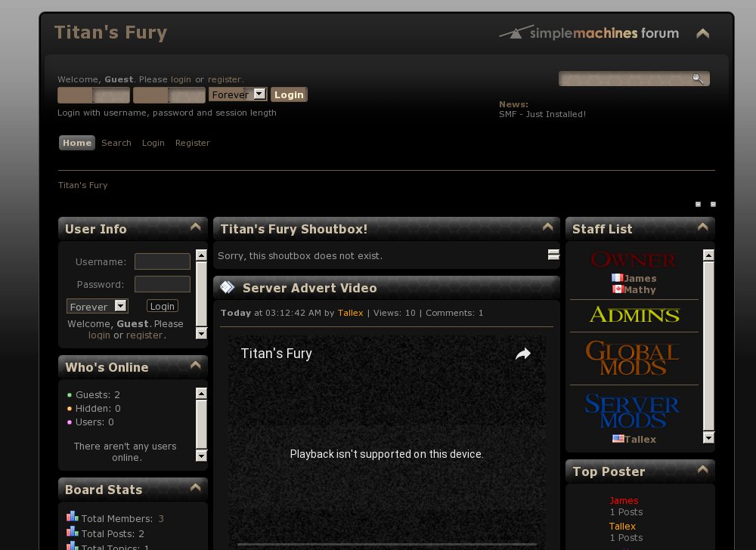Click the share arrow on the video
The image size is (756, 550).
[523, 354]
